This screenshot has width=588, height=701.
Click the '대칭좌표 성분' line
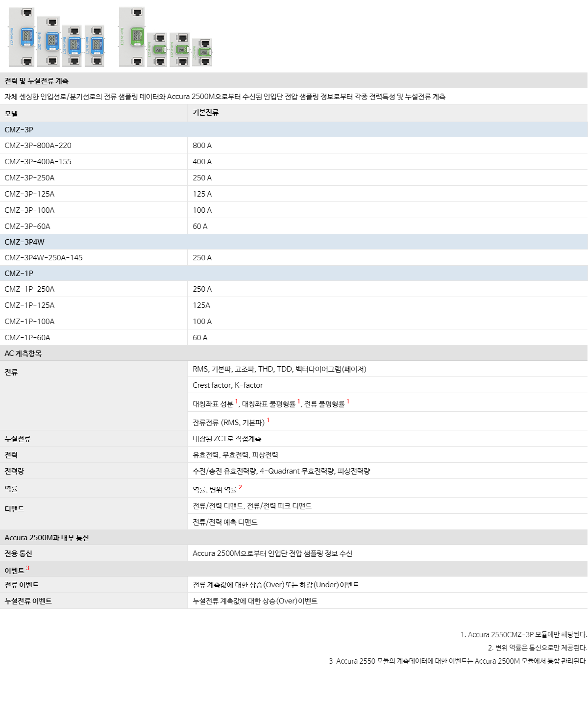coord(271,403)
